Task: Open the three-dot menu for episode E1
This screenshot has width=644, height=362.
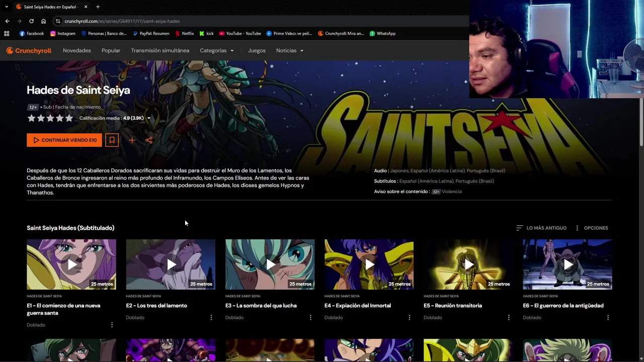Action: (x=112, y=325)
